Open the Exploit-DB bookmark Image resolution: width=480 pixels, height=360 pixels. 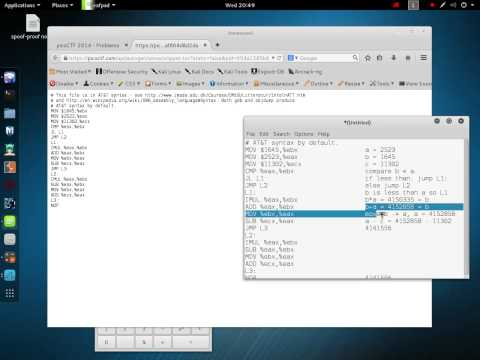(x=268, y=72)
